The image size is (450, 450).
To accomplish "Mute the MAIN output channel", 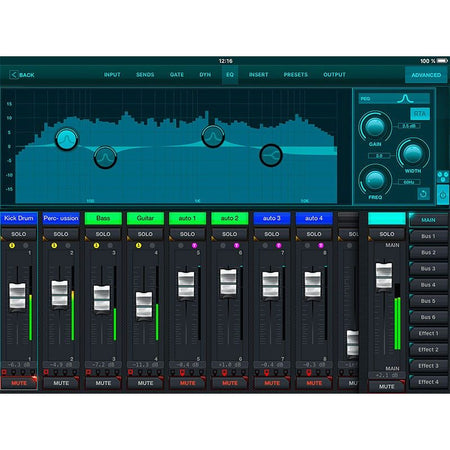I will pyautogui.click(x=387, y=387).
